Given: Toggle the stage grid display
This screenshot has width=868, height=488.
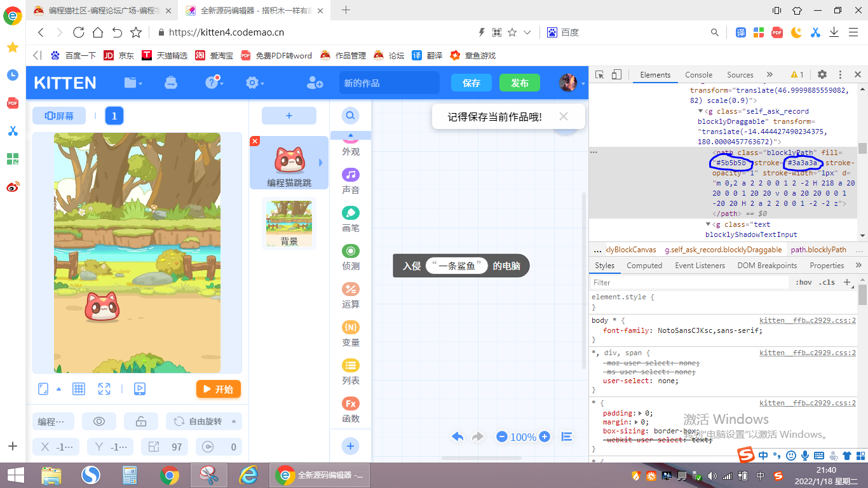Looking at the screenshot, I should click(79, 389).
